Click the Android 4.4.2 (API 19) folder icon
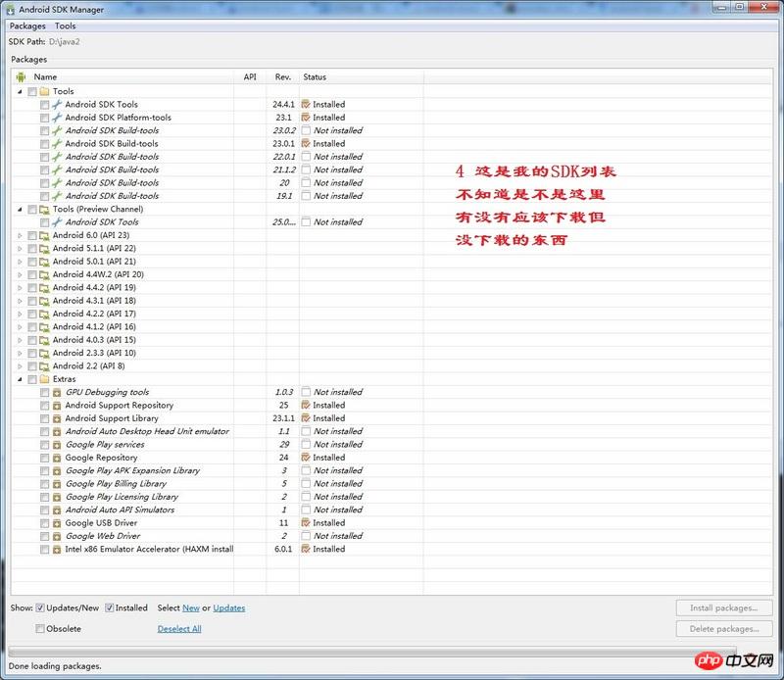Viewport: 784px width, 680px height. pos(44,287)
